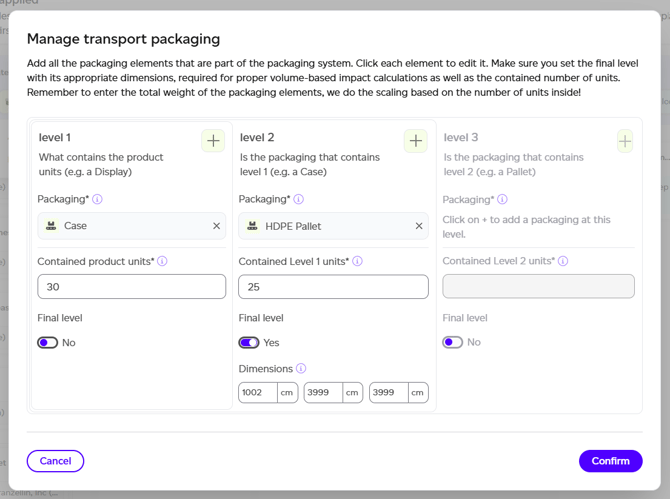Remove the HDPE Pallet packaging with X
Screen dimensions: 670x499
[x=419, y=226]
